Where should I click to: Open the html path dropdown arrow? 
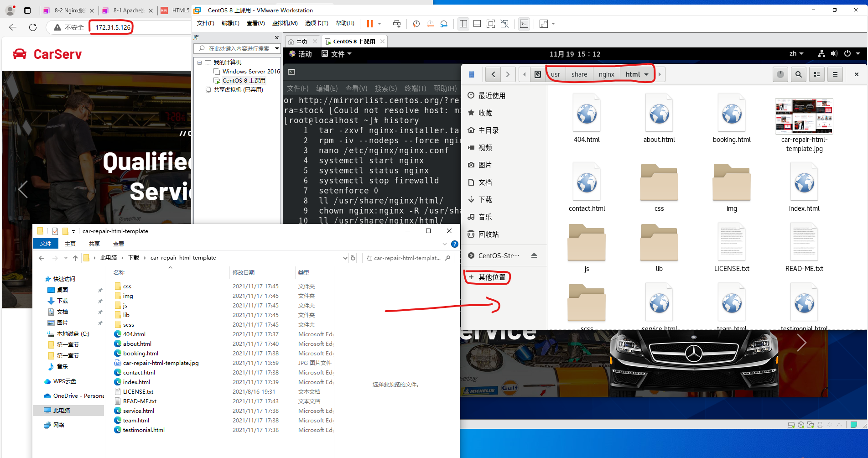click(x=646, y=74)
